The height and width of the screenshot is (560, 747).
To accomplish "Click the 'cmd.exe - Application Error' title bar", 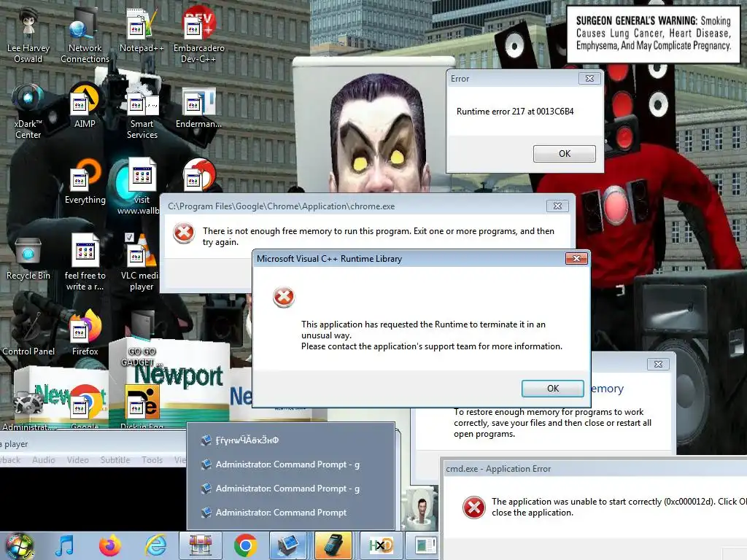I will click(x=594, y=469).
